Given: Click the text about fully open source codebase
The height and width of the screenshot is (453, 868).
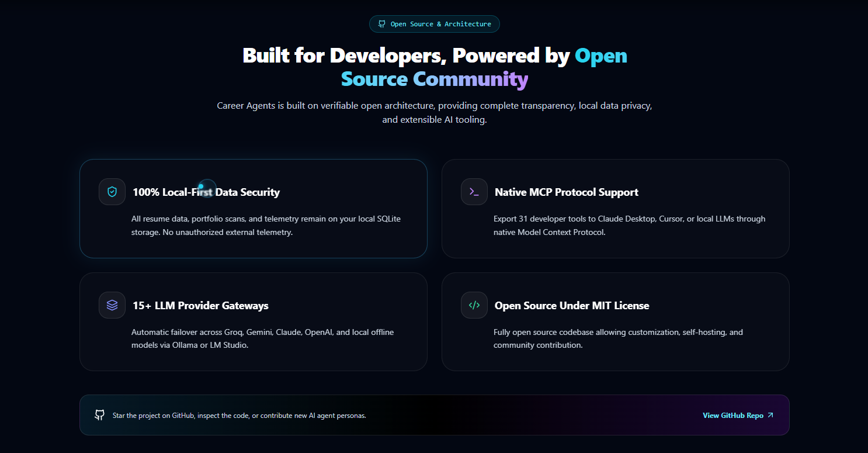Looking at the screenshot, I should [x=618, y=338].
